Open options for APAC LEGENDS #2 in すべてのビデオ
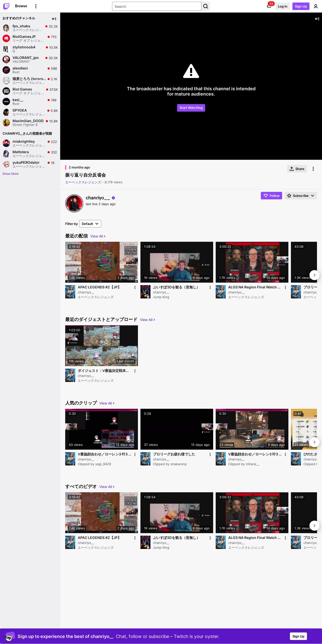The image size is (322, 644). [135, 538]
